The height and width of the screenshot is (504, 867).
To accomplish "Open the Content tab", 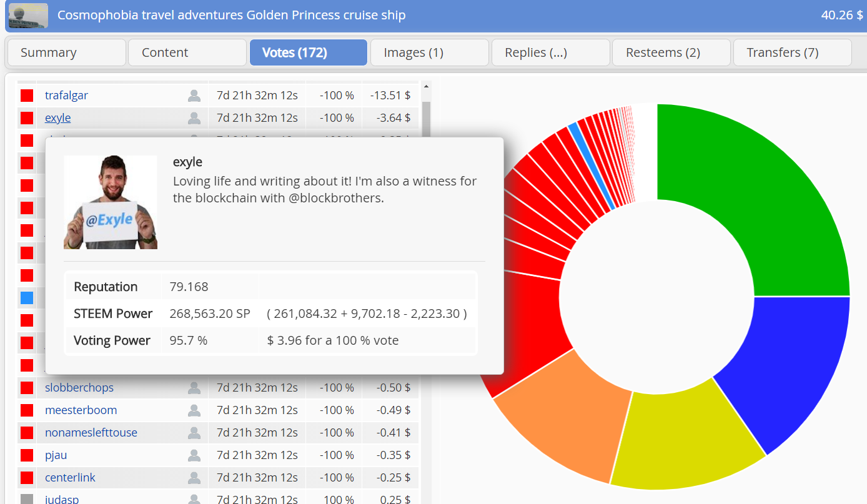I will (x=187, y=52).
